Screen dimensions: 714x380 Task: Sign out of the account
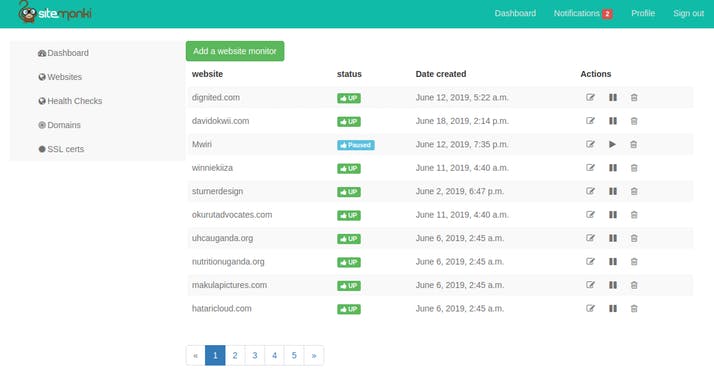688,13
